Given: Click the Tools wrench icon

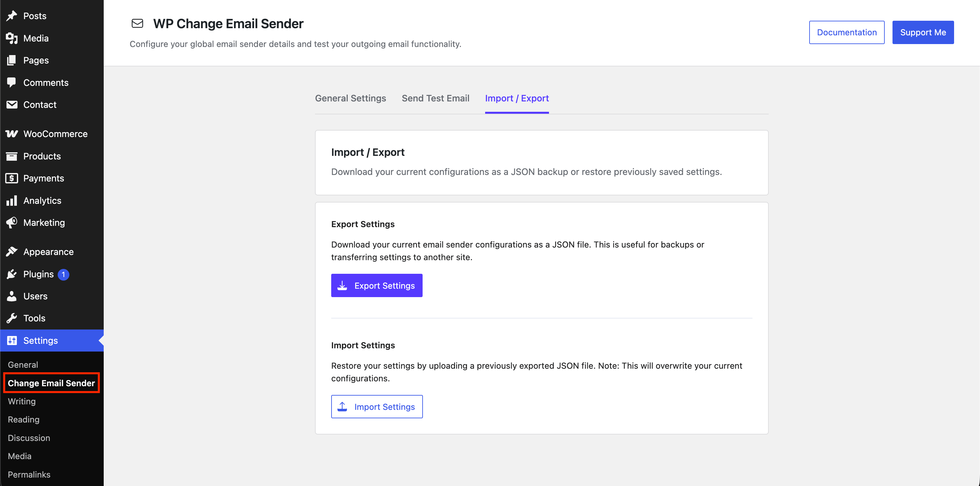Looking at the screenshot, I should [12, 318].
